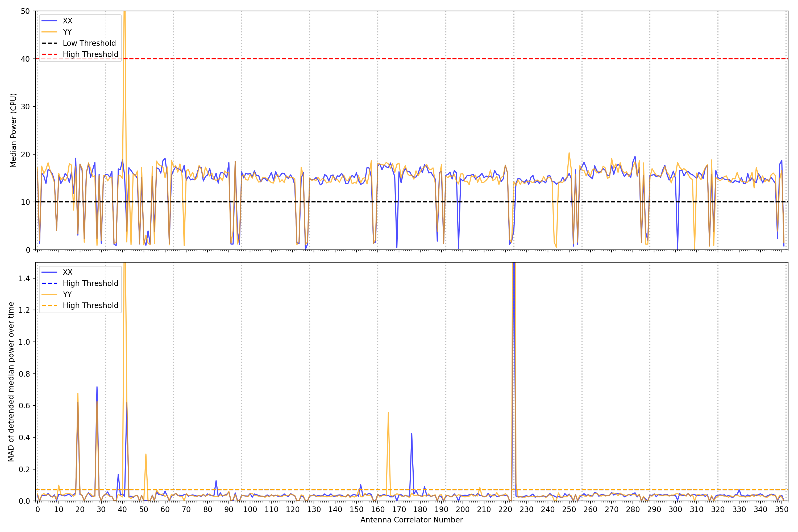Click blue High Threshold legend entry in bottom plot
This screenshot has height=532, width=798.
point(90,283)
